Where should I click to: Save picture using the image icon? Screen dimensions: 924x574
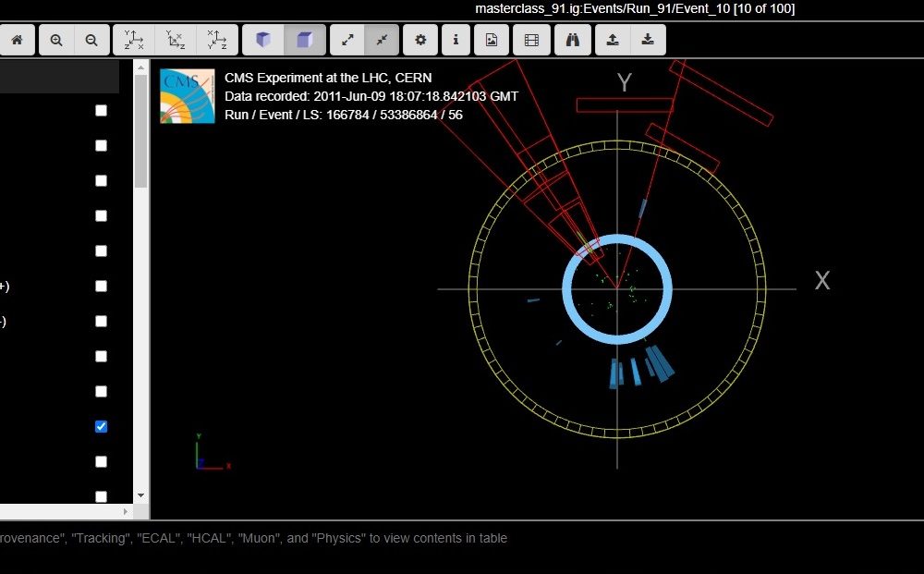tap(492, 40)
